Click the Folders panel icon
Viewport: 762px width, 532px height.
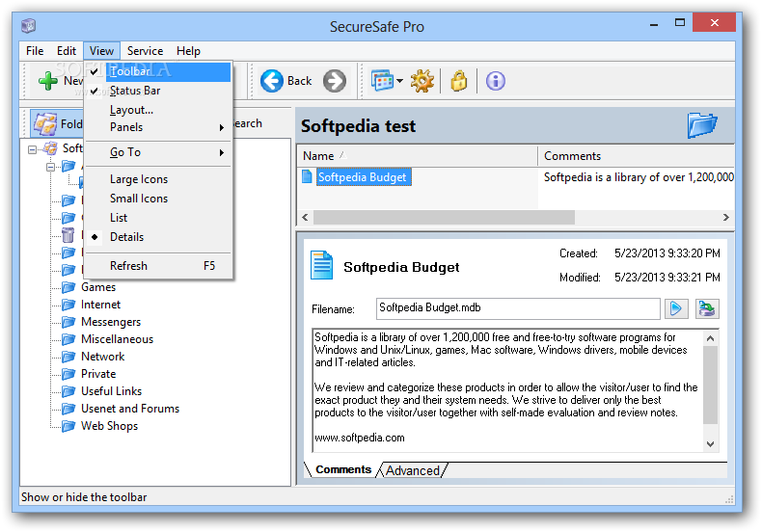pos(45,123)
